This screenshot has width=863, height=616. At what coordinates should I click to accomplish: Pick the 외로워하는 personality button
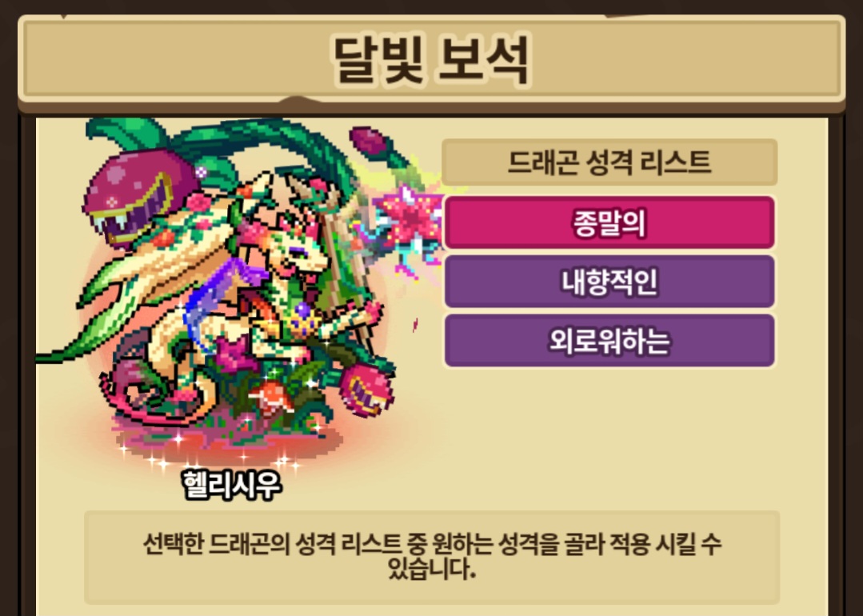point(609,340)
